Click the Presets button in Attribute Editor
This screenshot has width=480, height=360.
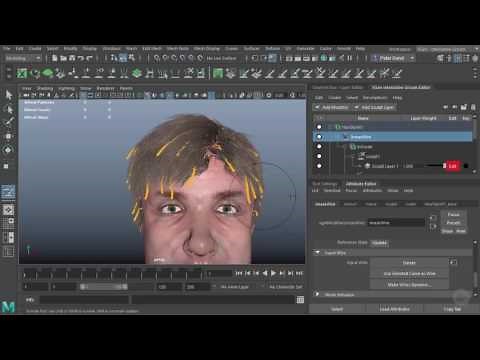(x=454, y=222)
